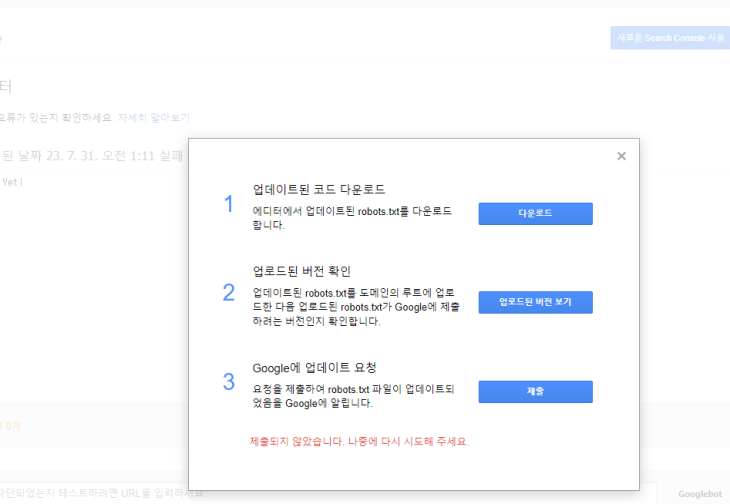Select heading 업데이트된 코드 다운로드

319,189
